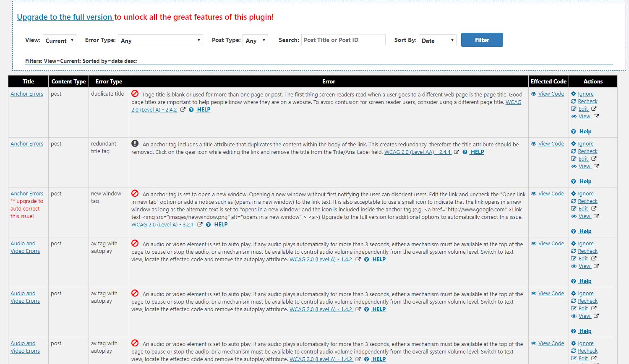View Code for the first av tag with autoplay row
629x364 pixels.
[551, 244]
